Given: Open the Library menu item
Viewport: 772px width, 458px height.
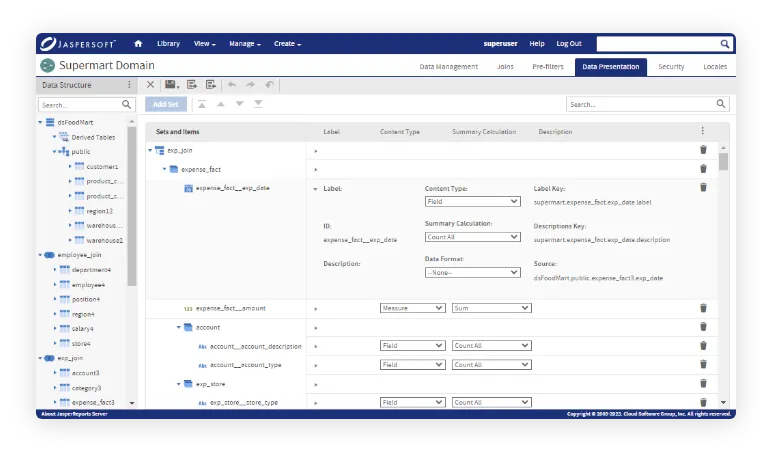Looking at the screenshot, I should [x=168, y=43].
